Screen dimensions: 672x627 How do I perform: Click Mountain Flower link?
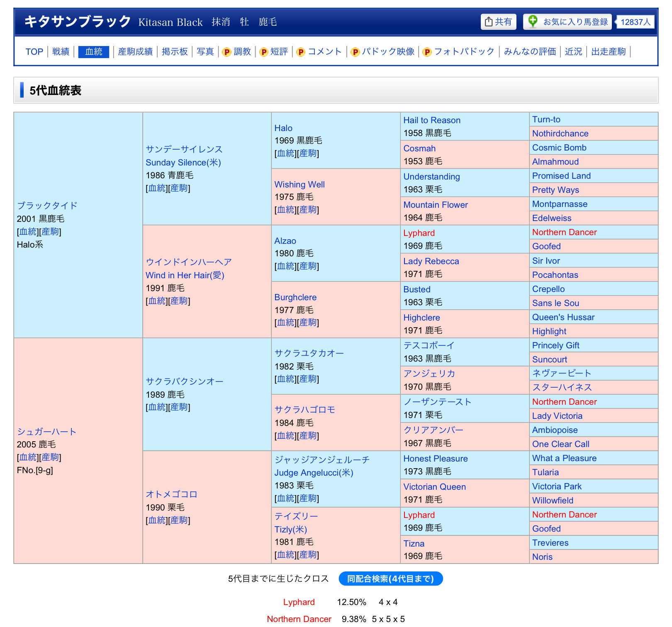[x=436, y=205]
